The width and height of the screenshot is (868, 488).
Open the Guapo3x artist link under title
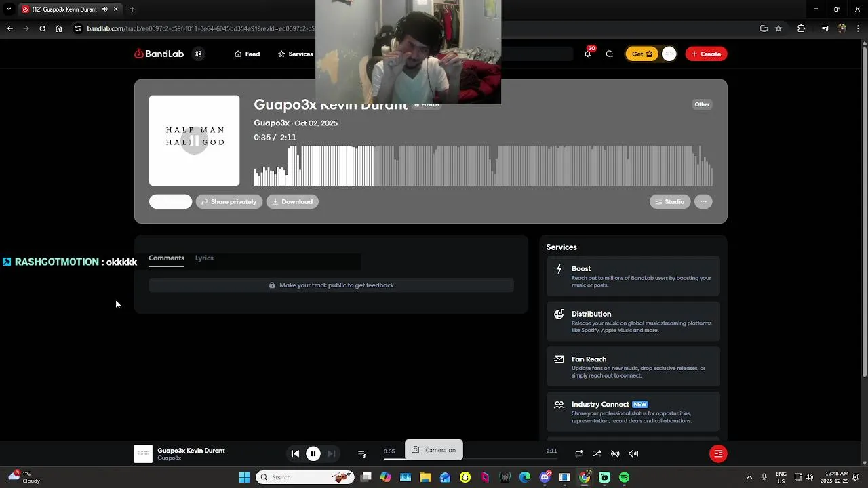coord(271,123)
